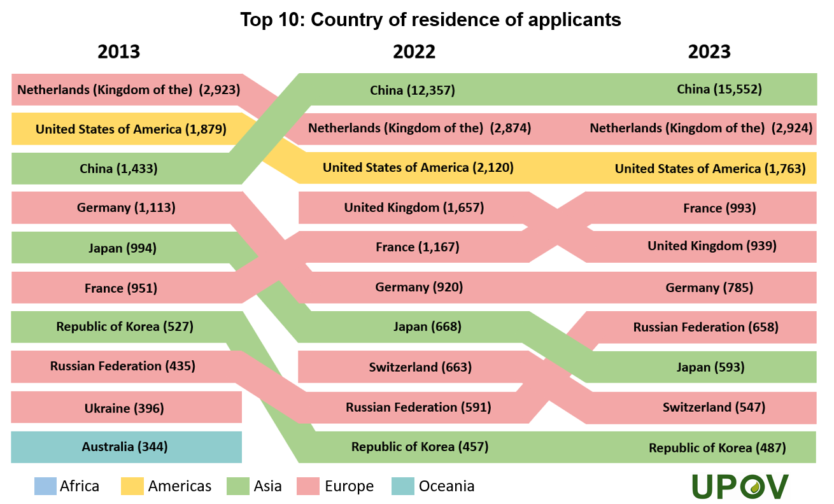
Task: Click the Europe legend label
Action: tap(349, 486)
